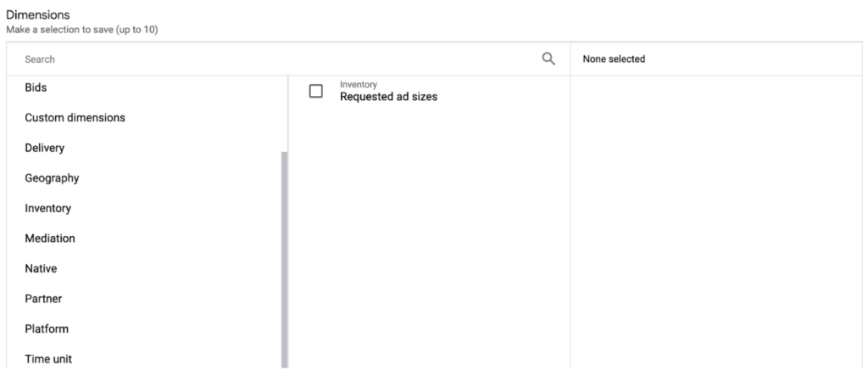This screenshot has width=868, height=376.
Task: Click the None selected header
Action: click(614, 59)
